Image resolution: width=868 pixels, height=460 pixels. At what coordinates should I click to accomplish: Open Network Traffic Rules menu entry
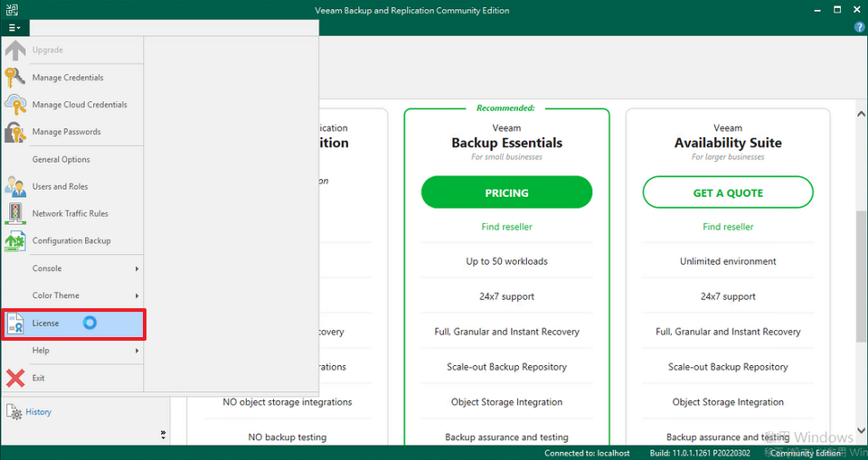click(73, 213)
